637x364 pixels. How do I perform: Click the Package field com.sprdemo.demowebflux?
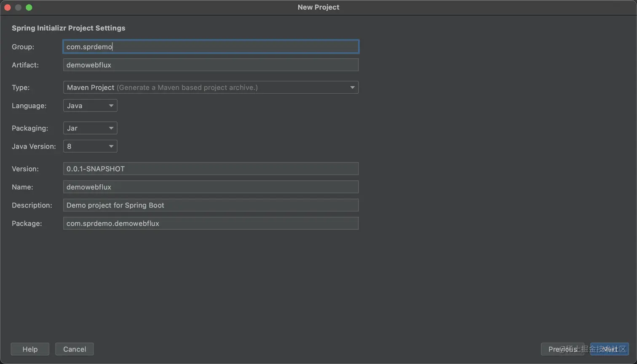pos(211,223)
